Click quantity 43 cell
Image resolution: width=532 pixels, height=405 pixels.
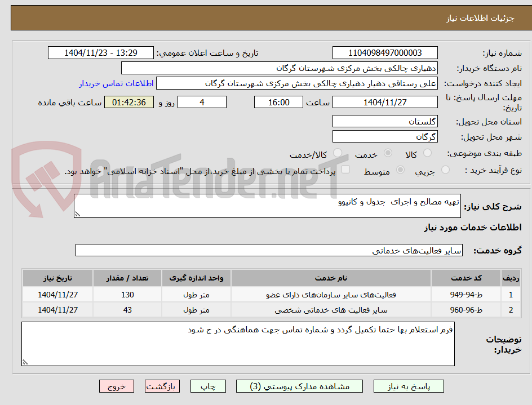click(127, 310)
